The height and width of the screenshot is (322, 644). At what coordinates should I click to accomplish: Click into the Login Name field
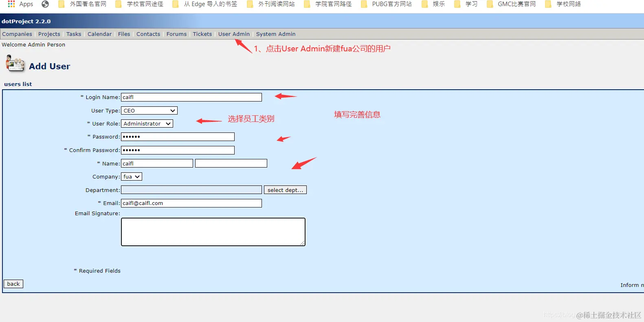[191, 97]
